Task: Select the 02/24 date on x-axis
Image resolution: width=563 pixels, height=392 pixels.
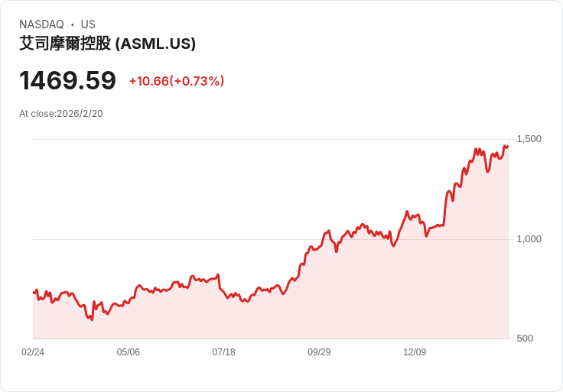Action: [33, 352]
